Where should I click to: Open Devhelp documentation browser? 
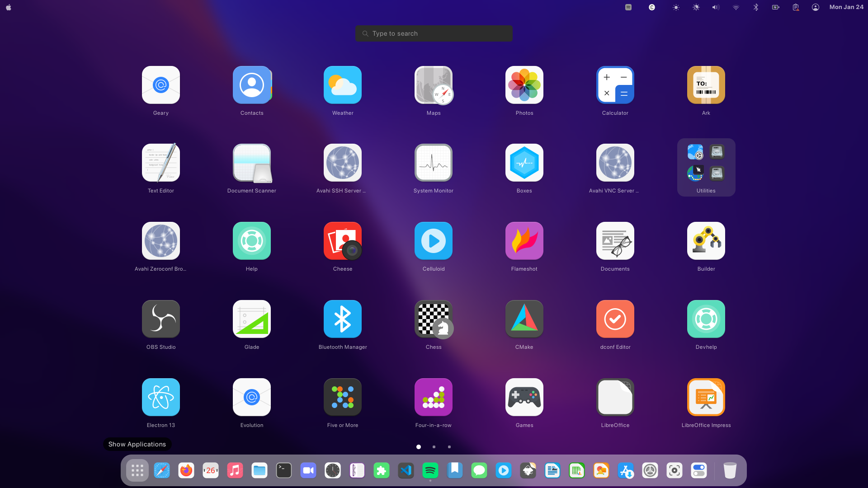[x=706, y=319]
